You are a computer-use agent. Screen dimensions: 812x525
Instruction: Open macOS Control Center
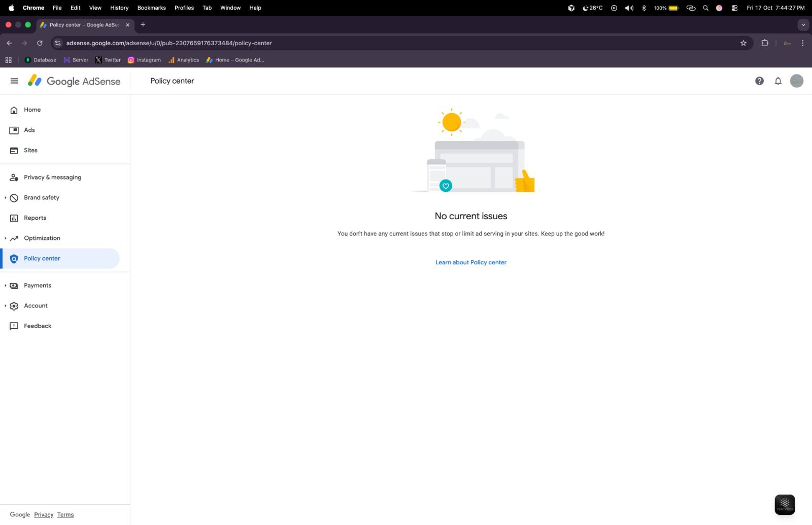[x=734, y=8]
